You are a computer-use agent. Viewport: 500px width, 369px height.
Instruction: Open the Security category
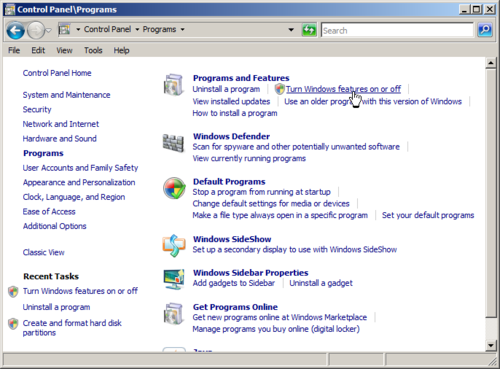37,110
